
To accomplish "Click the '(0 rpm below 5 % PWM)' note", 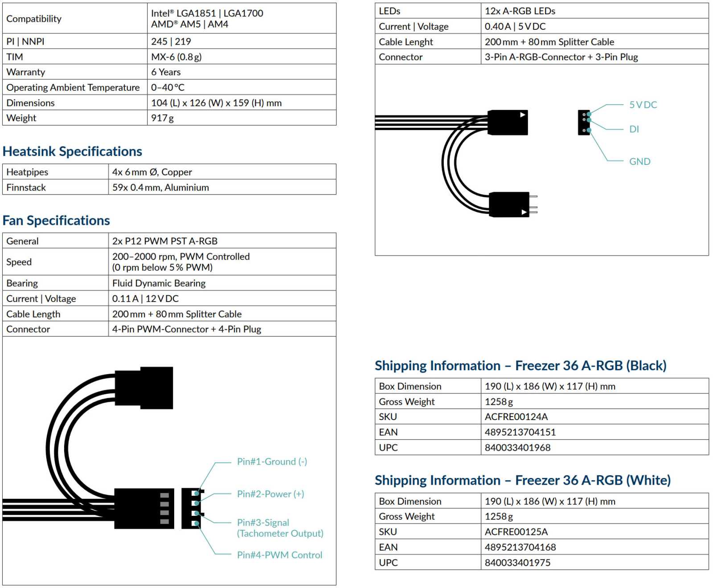I will point(162,267).
